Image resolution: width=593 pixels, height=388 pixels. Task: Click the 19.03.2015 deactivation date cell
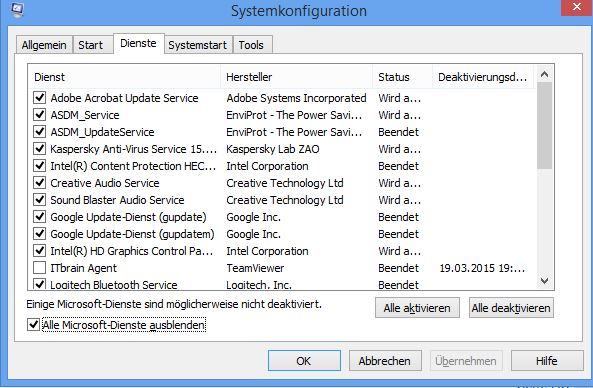pos(482,268)
